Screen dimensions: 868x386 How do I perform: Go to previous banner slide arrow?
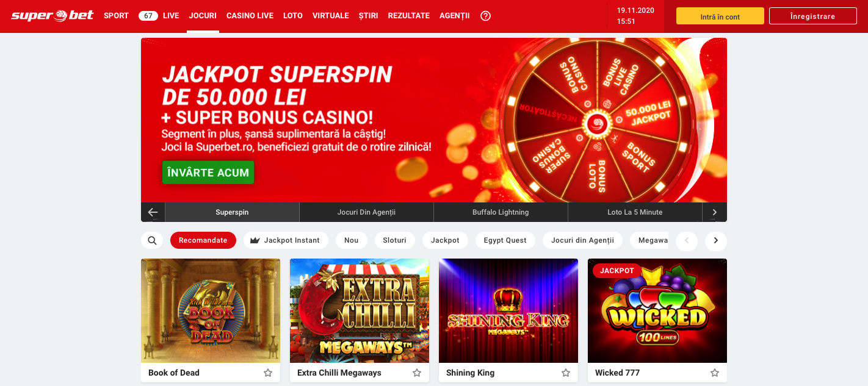coord(153,212)
